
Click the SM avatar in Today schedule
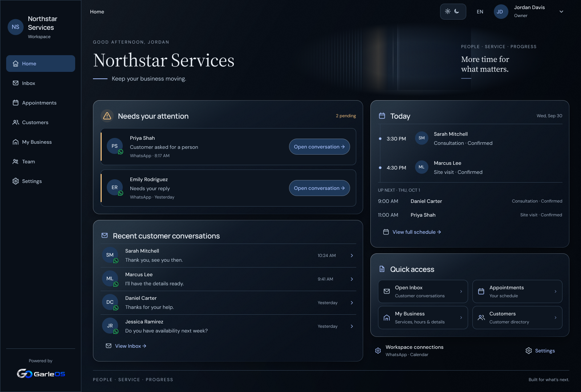click(x=422, y=138)
